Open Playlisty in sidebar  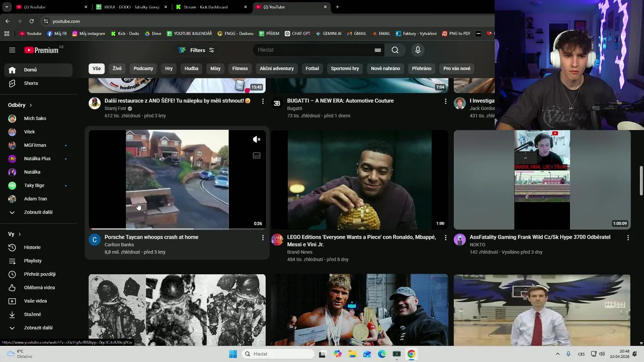pos(38,261)
